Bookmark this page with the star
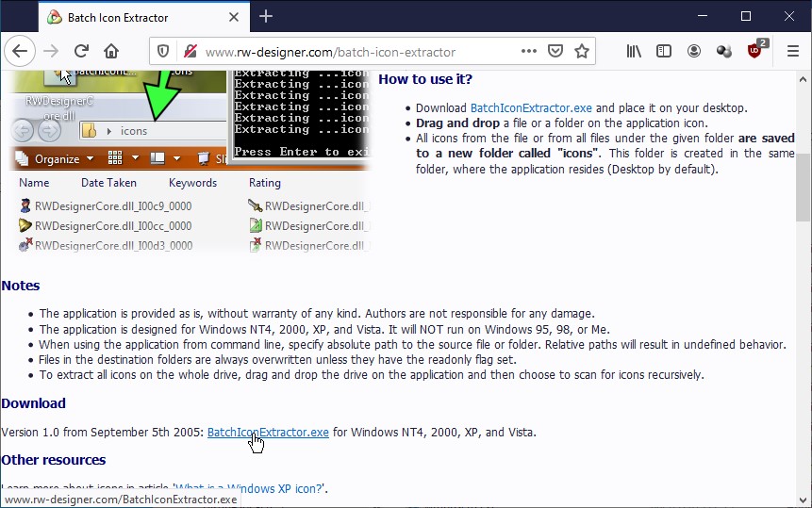The height and width of the screenshot is (508, 812). tap(582, 51)
